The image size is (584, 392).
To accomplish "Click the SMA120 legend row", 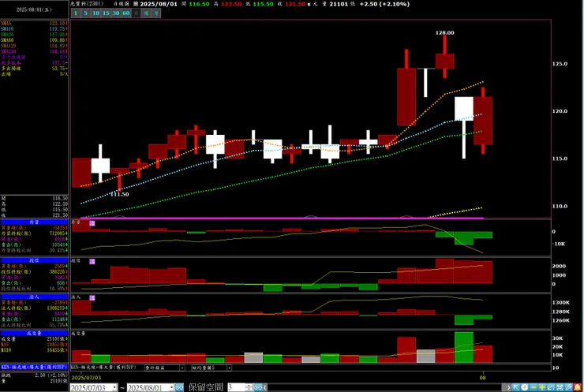I will tap(34, 46).
